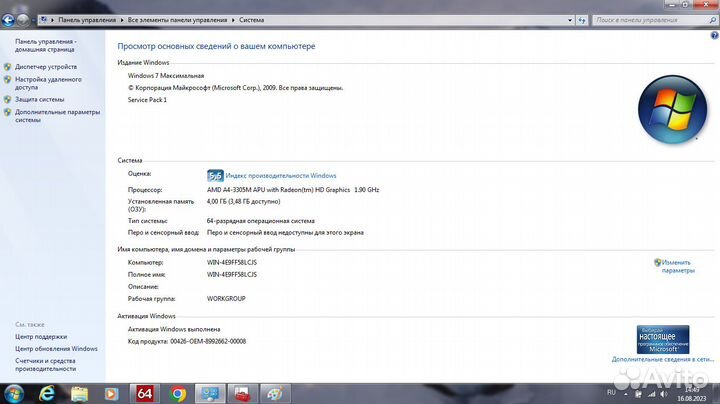Open 'Диспетчер устройств' link
This screenshot has width=720, height=404.
pos(46,67)
